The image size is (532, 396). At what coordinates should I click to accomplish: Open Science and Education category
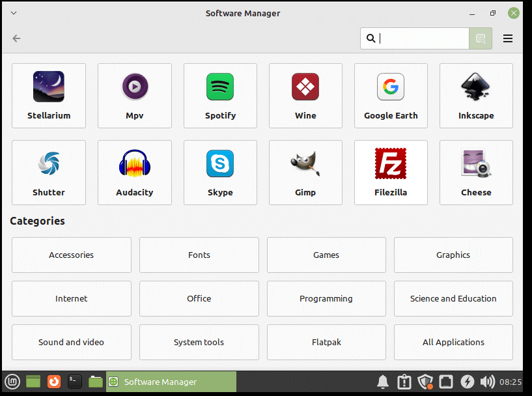453,298
